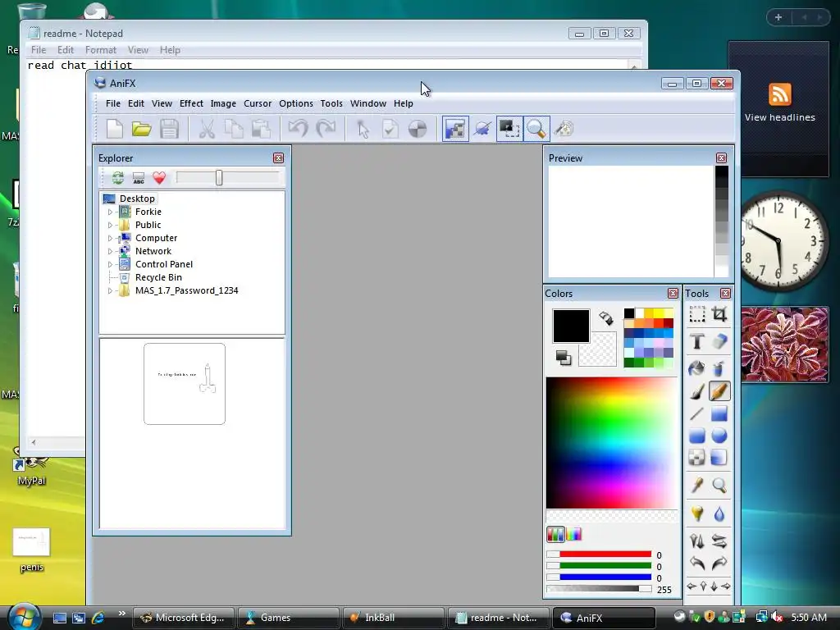This screenshot has height=630, width=840.
Task: Refresh the Explorer panel with the green arrows
Action: pos(117,178)
